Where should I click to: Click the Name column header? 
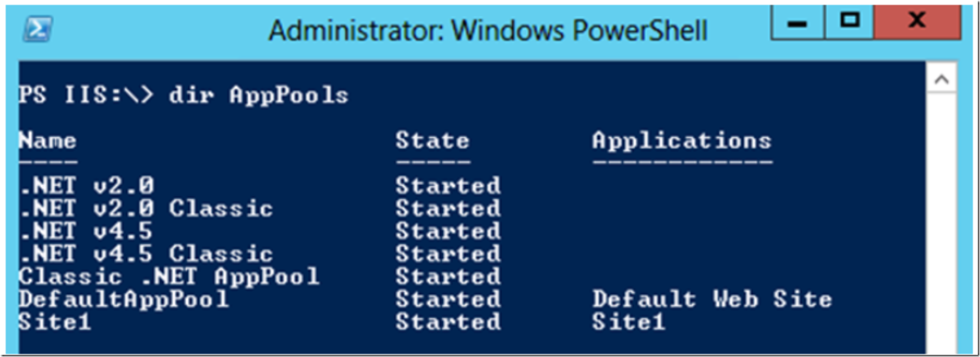(x=47, y=141)
